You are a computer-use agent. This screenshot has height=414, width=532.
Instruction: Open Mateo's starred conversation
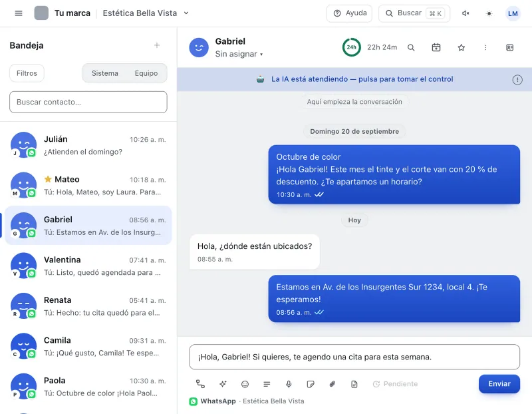pos(88,185)
